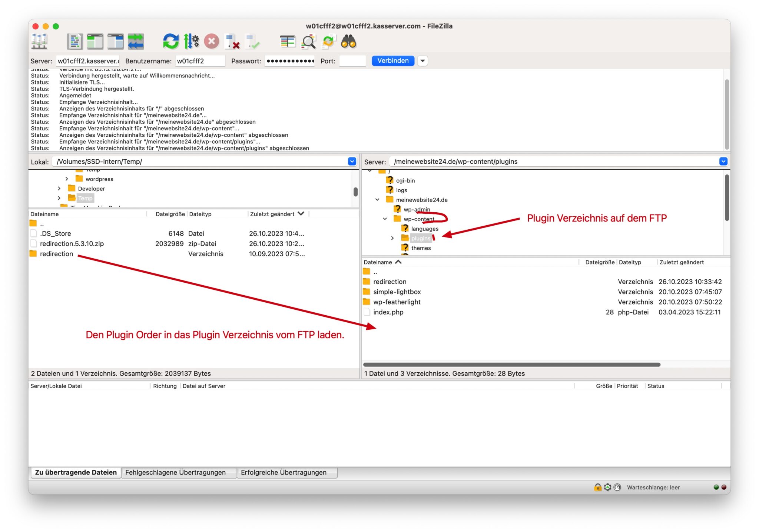759x532 pixels.
Task: Toggle local directory tree display
Action: coord(95,41)
